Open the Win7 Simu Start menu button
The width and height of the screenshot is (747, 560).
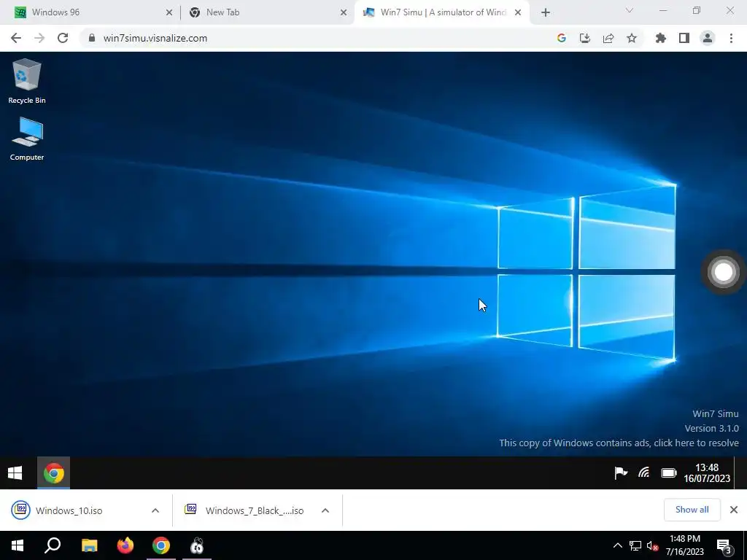(x=15, y=472)
